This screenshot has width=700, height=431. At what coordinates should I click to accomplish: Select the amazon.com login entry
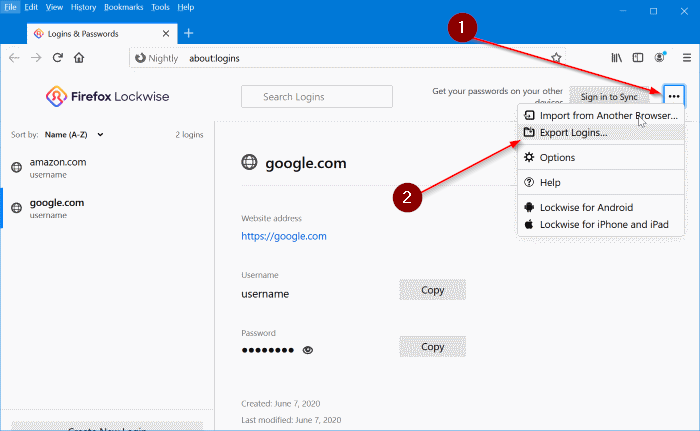(108, 167)
